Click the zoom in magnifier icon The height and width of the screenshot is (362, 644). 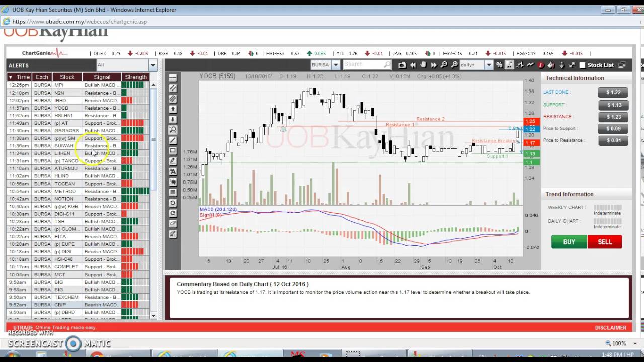tap(454, 65)
